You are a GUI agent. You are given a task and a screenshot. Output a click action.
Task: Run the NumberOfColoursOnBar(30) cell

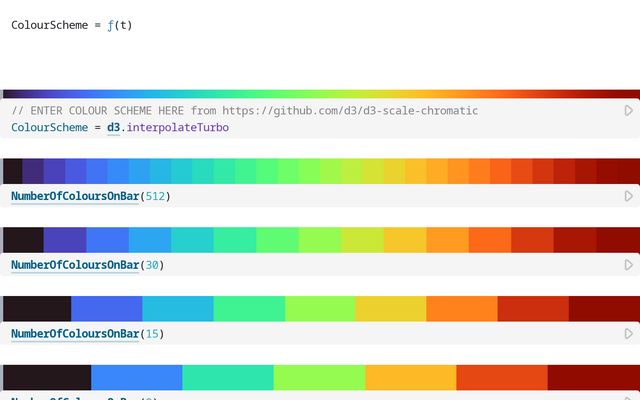pos(629,265)
